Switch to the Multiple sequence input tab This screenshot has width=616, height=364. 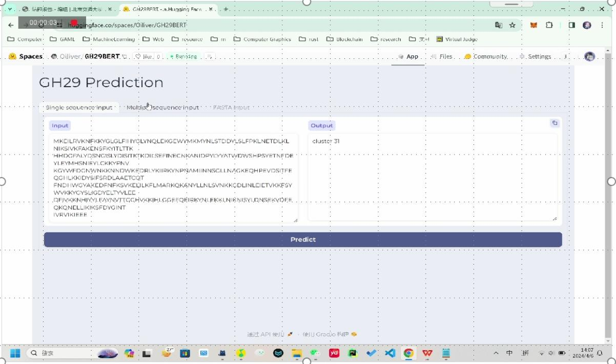(x=162, y=108)
